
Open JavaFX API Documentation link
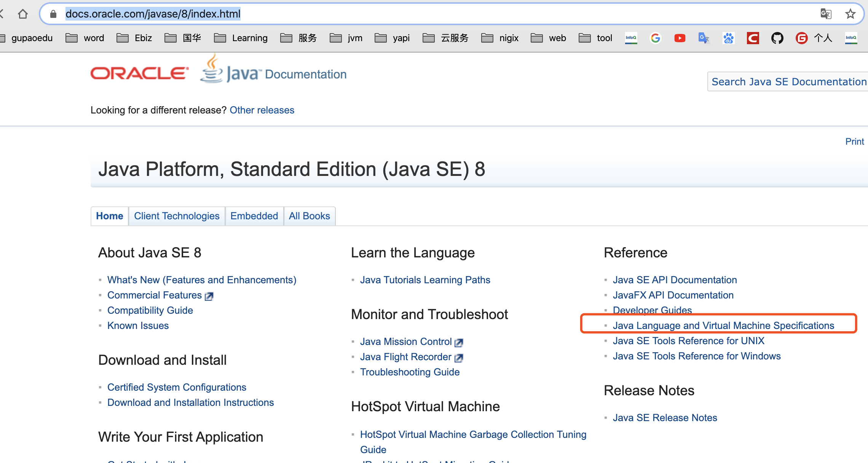[x=673, y=295]
